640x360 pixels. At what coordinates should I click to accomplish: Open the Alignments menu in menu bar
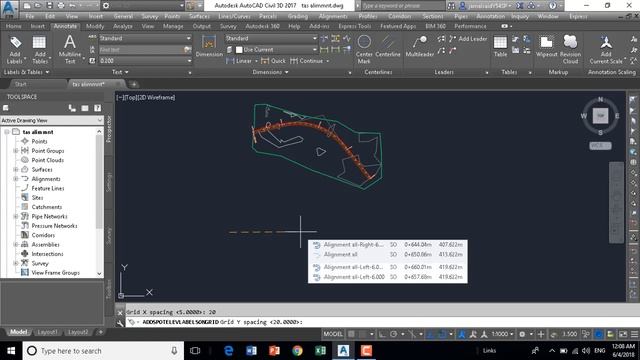tap(333, 16)
